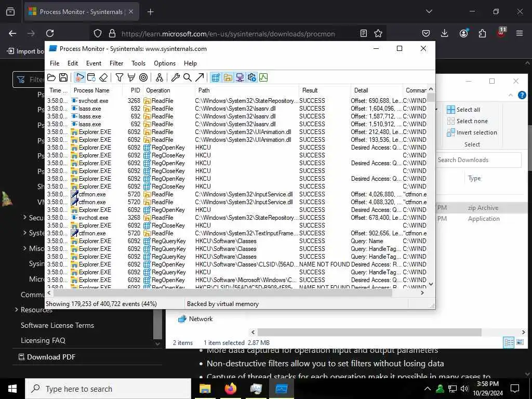This screenshot has height=399, width=532.
Task: Click the Search Downloads field
Action: click(478, 160)
